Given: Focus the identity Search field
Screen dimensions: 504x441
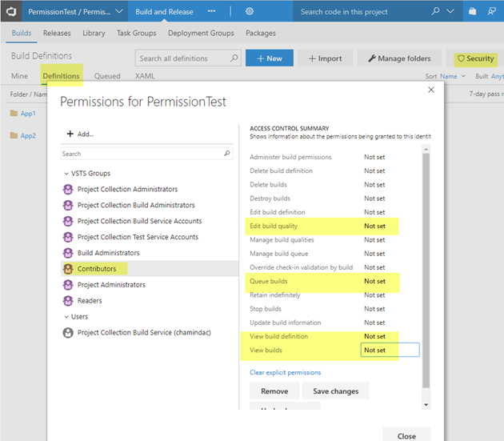Looking at the screenshot, I should coord(146,154).
